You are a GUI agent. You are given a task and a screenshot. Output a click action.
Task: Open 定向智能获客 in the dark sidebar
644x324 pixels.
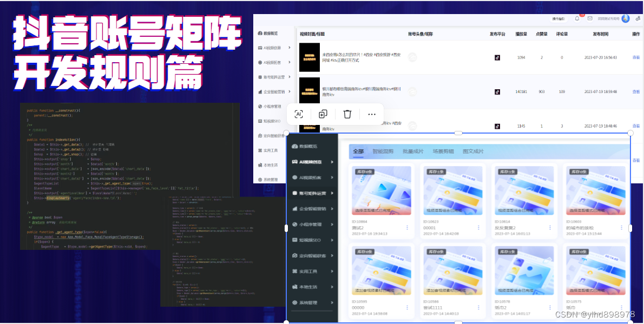pyautogui.click(x=312, y=255)
